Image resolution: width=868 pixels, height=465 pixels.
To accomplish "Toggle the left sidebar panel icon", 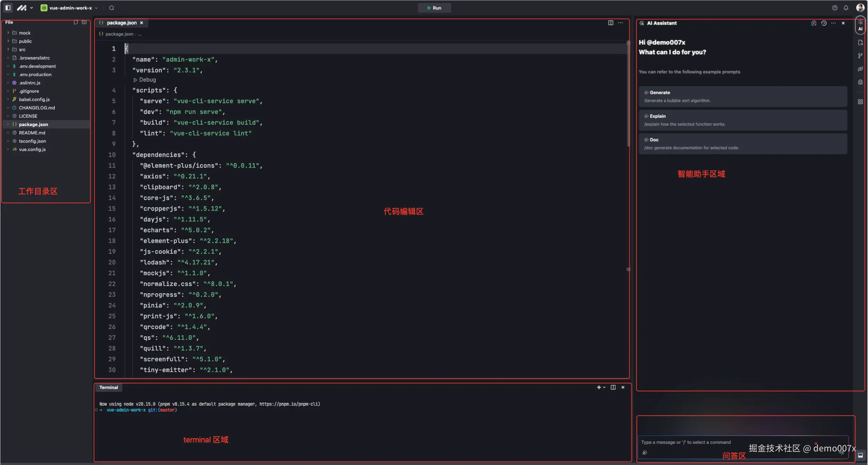I will 8,8.
